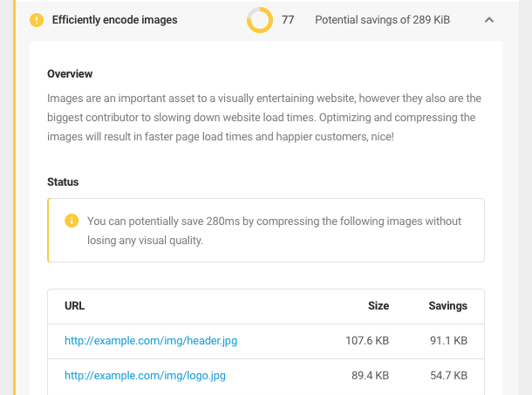Click the 107.6 KB size value
The height and width of the screenshot is (395, 532).
click(367, 341)
